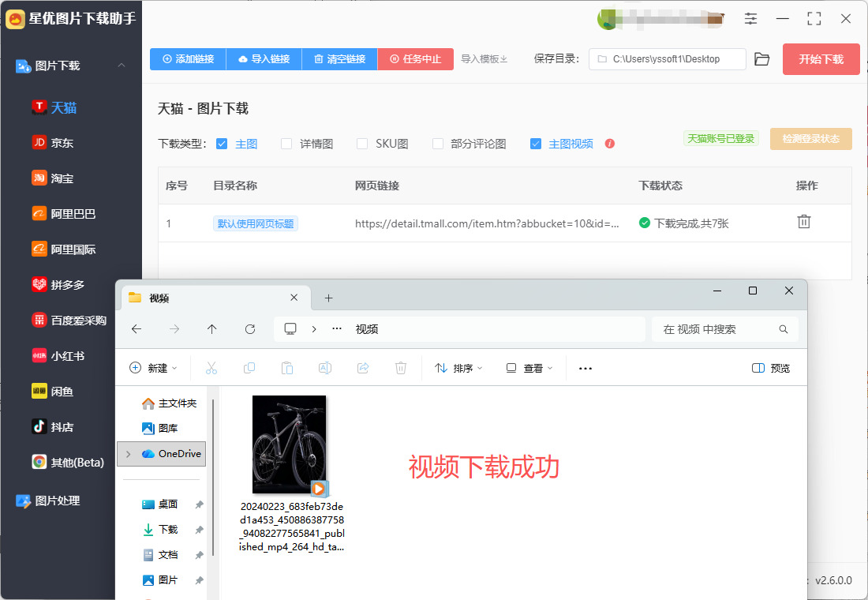Uncheck the 主图 checkbox
This screenshot has height=600, width=868.
point(222,144)
